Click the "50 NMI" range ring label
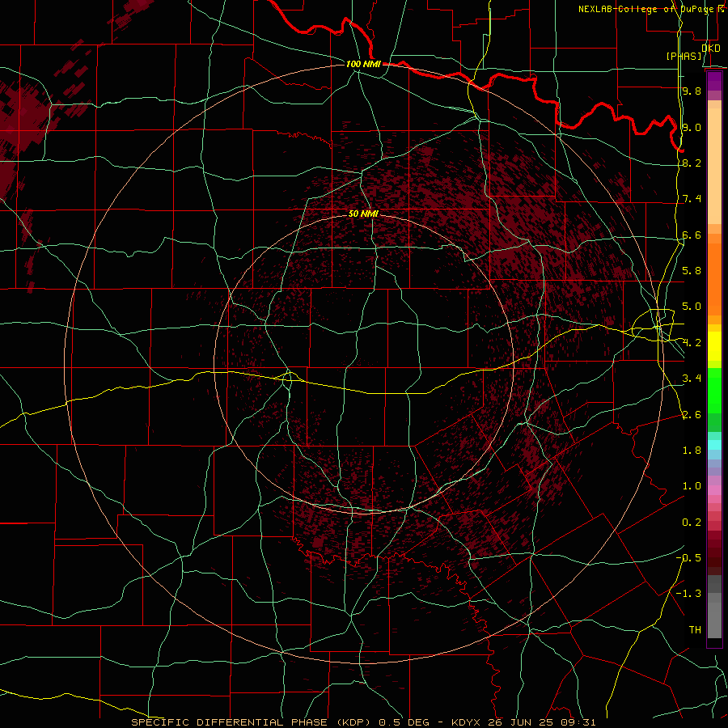The height and width of the screenshot is (728, 728). pos(363,214)
